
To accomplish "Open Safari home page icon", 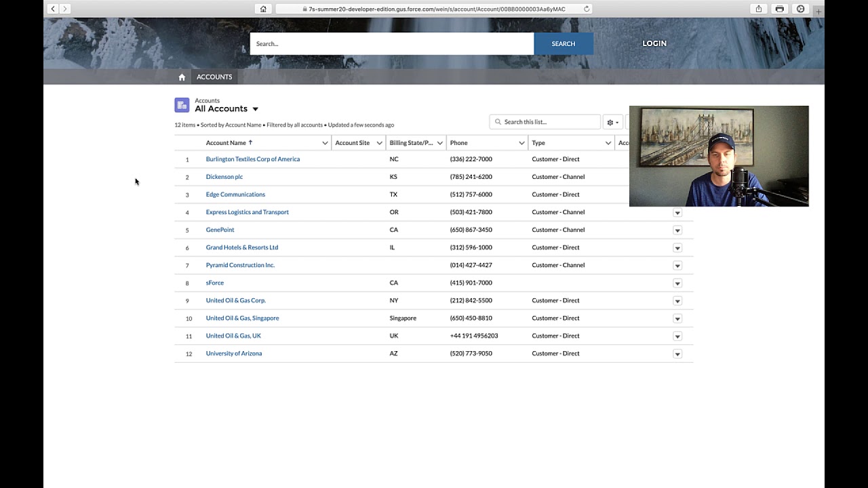I will tap(263, 9).
